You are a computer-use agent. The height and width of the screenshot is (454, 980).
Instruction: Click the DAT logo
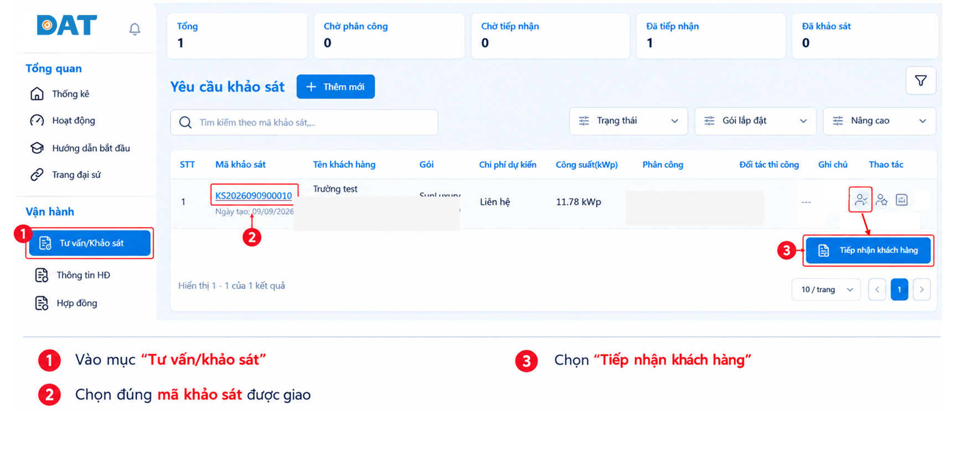tap(66, 25)
